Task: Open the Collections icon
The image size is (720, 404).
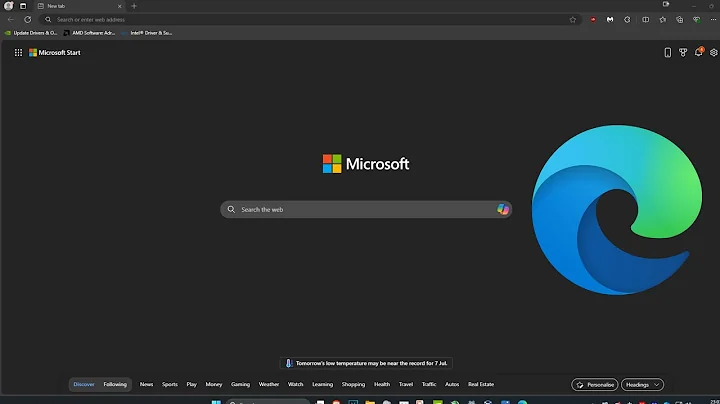Action: coord(680,19)
